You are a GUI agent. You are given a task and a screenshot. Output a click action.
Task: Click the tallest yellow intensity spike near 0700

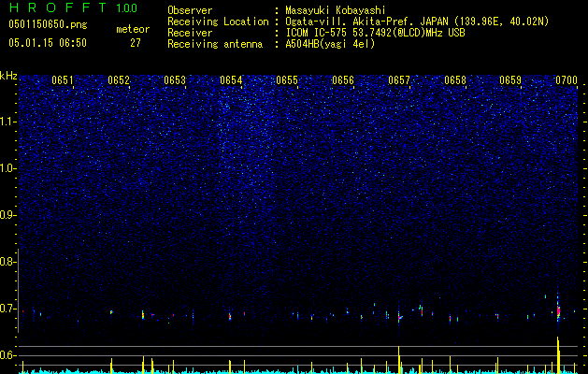coord(558,355)
